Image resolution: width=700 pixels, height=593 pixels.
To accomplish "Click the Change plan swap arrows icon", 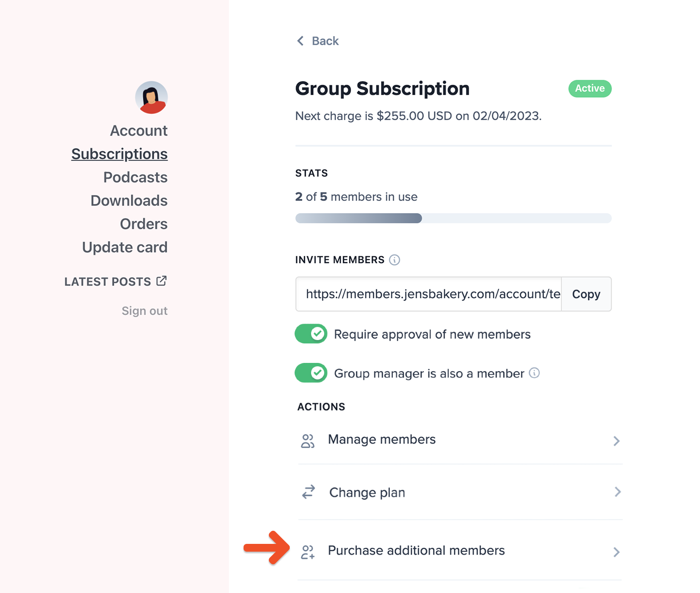I will point(309,492).
